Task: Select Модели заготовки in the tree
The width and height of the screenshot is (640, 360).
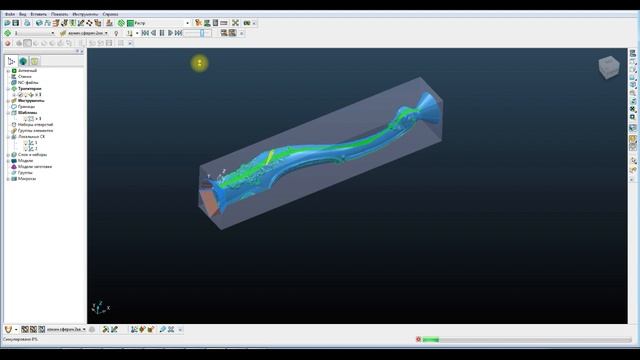Action: [x=34, y=167]
